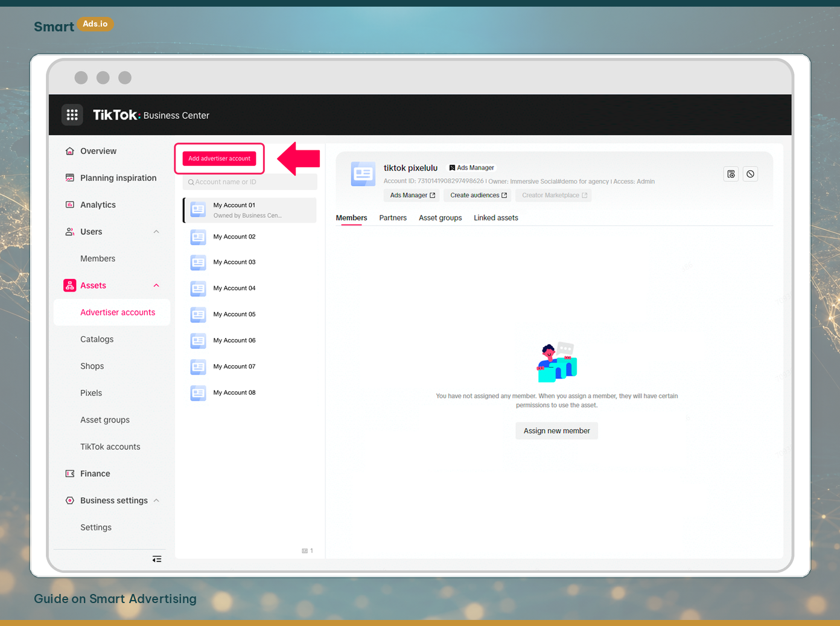This screenshot has width=840, height=626.
Task: Click the pink Assets icon
Action: (70, 286)
